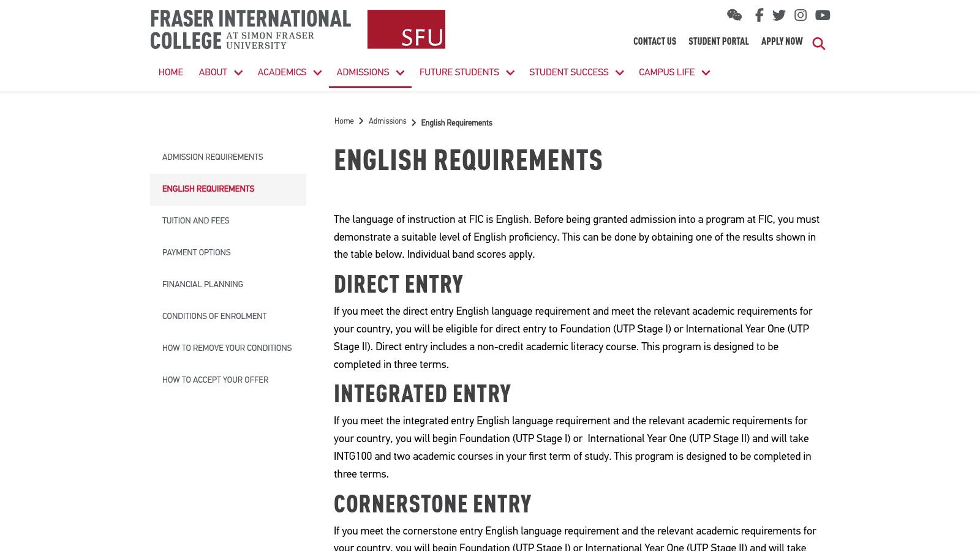980x551 pixels.
Task: Open the Campus Life nav item
Action: 666,72
